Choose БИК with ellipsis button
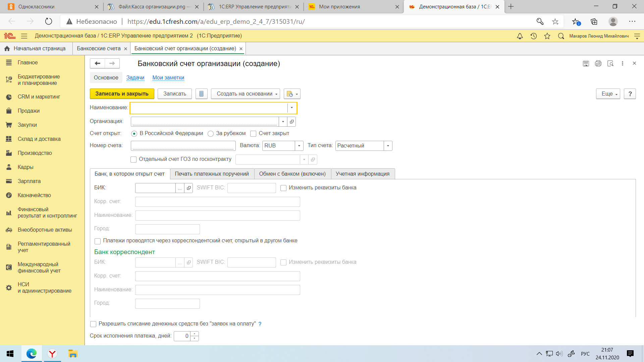Viewport: 644px width, 362px height. (x=180, y=188)
